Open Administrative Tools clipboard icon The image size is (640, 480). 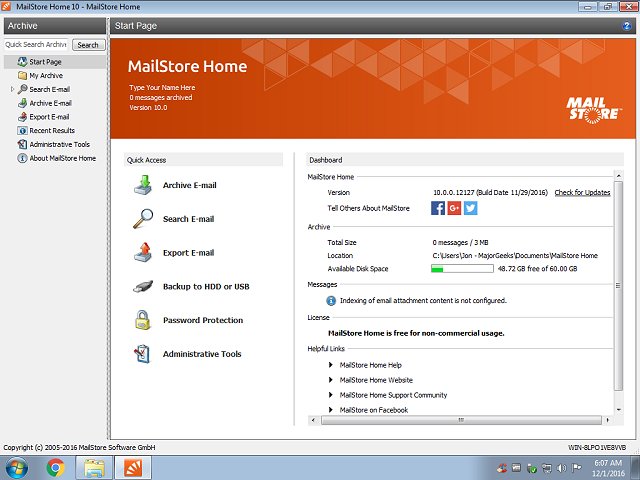coord(143,354)
